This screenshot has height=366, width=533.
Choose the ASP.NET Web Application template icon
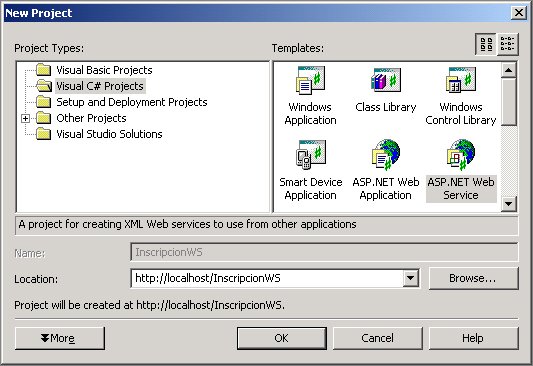[386, 155]
